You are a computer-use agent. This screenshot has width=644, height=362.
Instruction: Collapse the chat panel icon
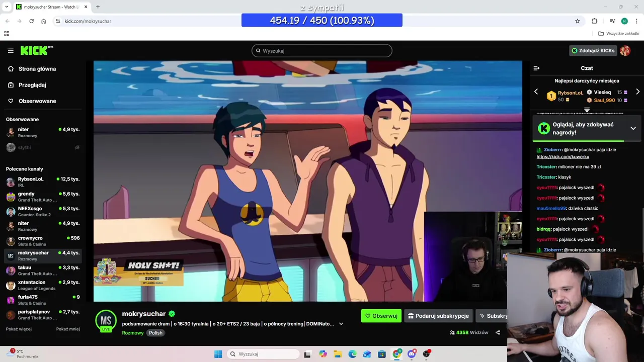[x=536, y=68]
